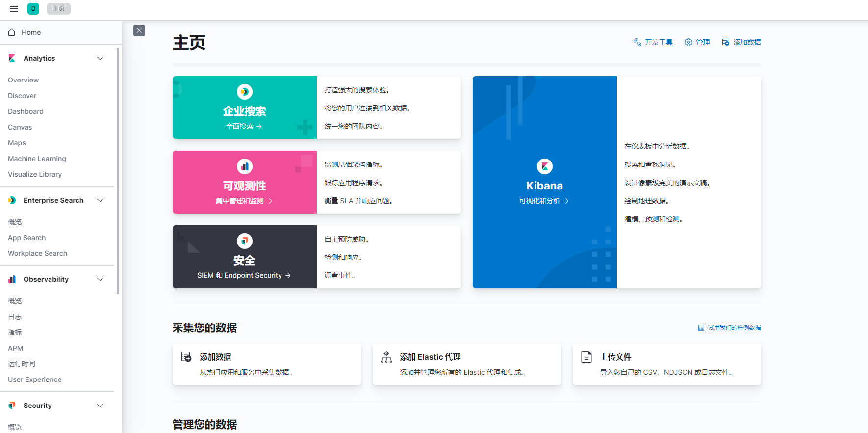Click the Kibana card title
868x433 pixels.
point(544,186)
